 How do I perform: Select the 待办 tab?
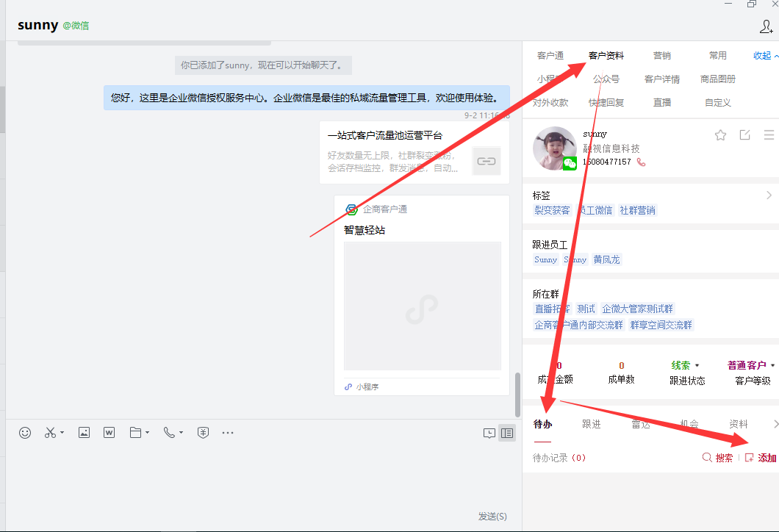(x=542, y=424)
